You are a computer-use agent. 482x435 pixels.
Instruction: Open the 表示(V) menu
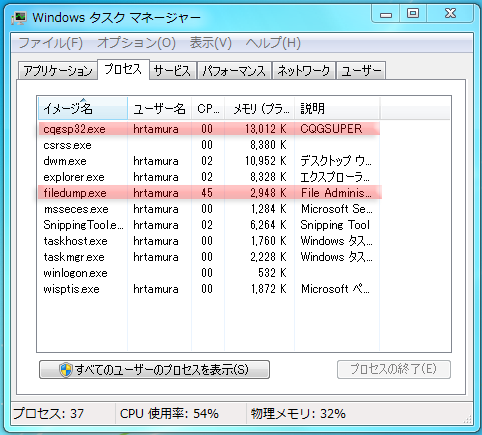pos(210,43)
